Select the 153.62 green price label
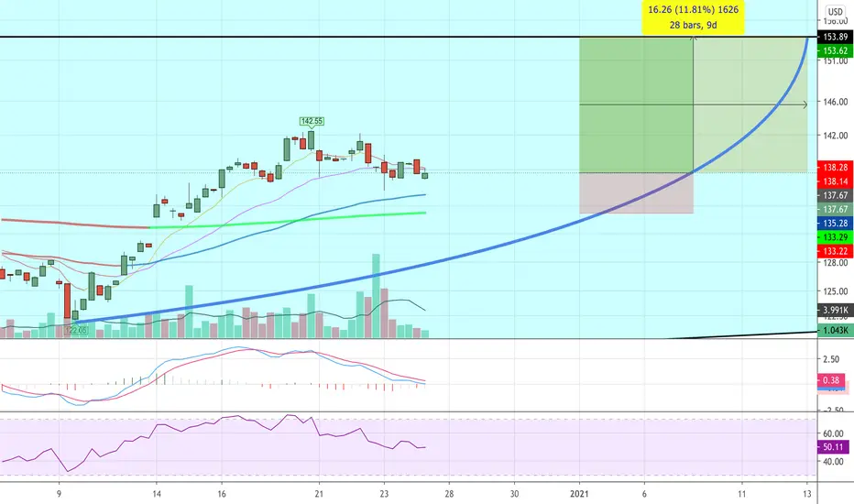The height and width of the screenshot is (504, 854). pos(835,50)
